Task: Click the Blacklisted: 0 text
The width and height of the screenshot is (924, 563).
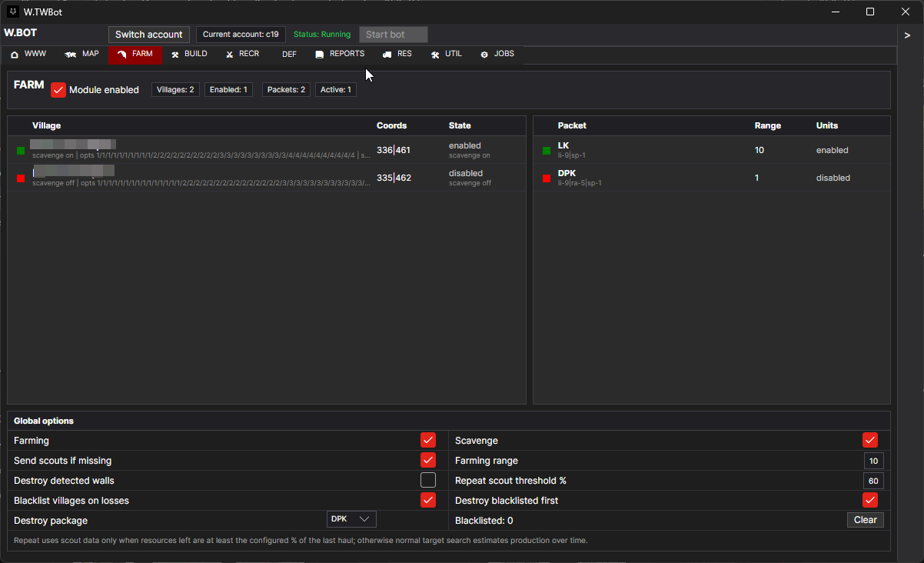Action: 484,521
